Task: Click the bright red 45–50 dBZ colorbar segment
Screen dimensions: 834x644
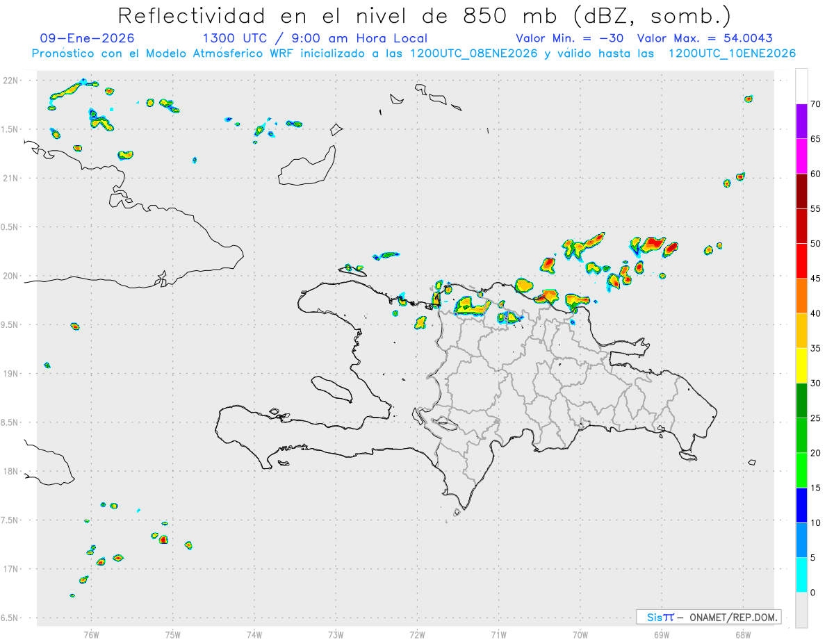Action: point(801,261)
